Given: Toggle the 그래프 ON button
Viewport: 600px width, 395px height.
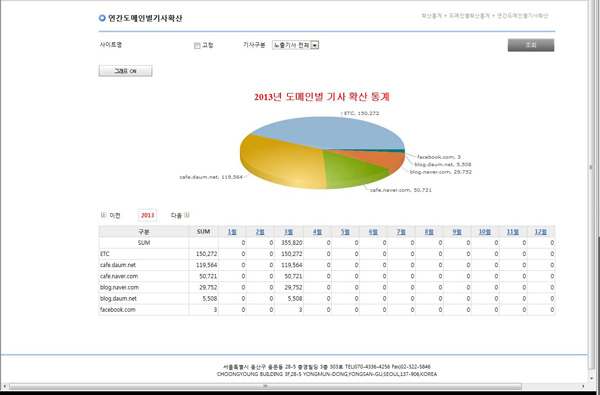Looking at the screenshot, I should 126,71.
